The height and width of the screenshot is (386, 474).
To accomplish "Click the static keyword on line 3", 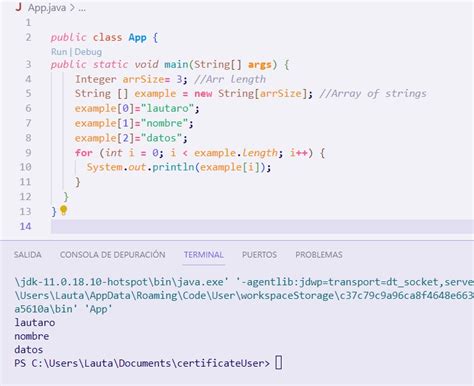I will click(110, 64).
